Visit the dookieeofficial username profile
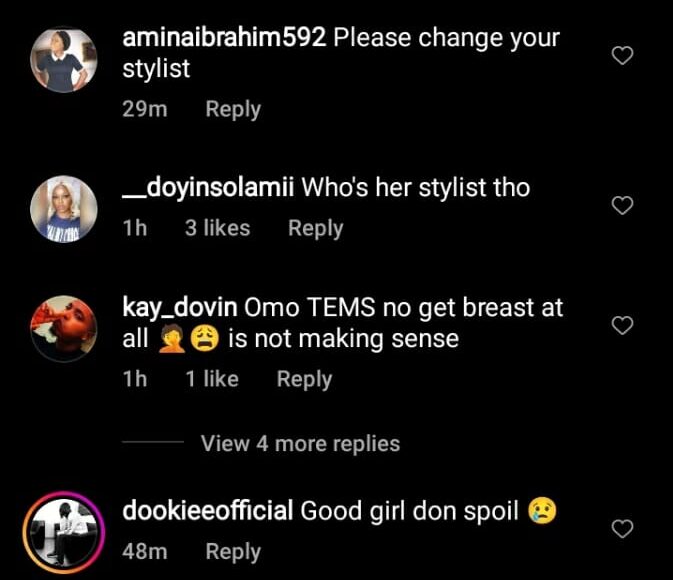Image resolution: width=673 pixels, height=580 pixels. (207, 511)
